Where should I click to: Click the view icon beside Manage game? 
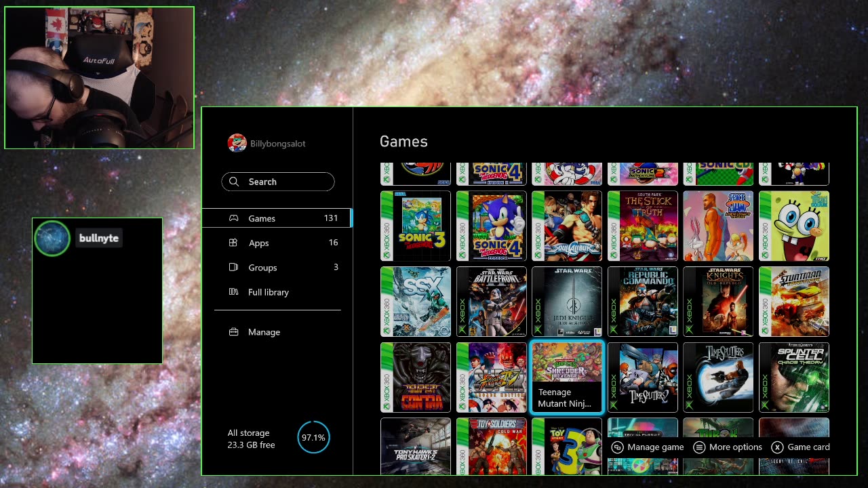pyautogui.click(x=618, y=447)
